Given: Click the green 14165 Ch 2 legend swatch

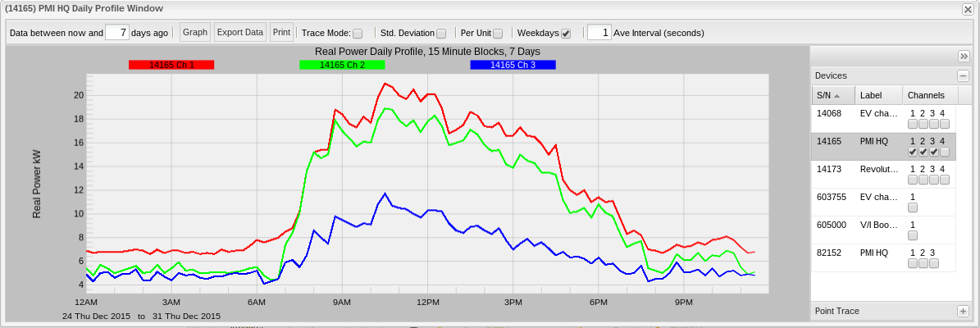Looking at the screenshot, I should pyautogui.click(x=342, y=65).
